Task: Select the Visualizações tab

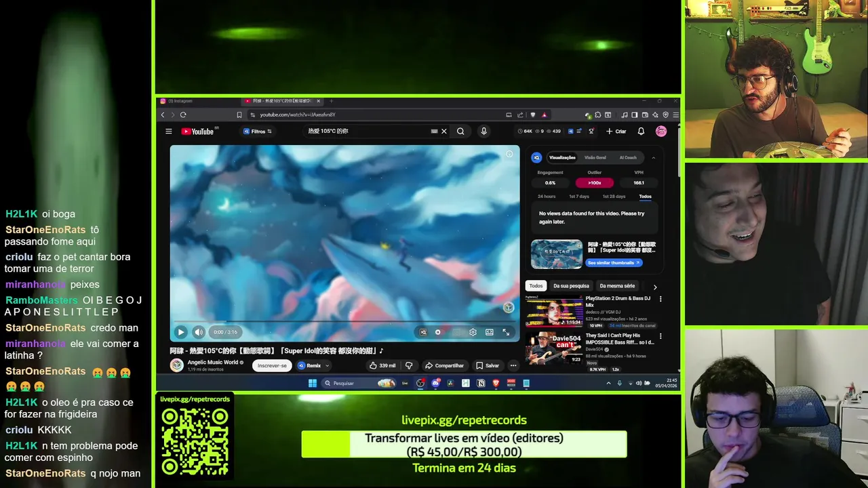Action: [x=562, y=157]
